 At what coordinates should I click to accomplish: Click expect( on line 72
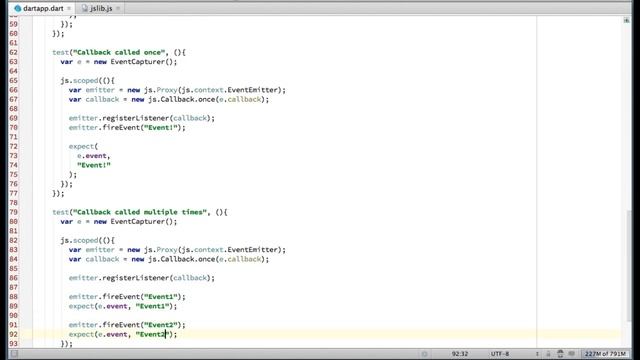coord(83,146)
